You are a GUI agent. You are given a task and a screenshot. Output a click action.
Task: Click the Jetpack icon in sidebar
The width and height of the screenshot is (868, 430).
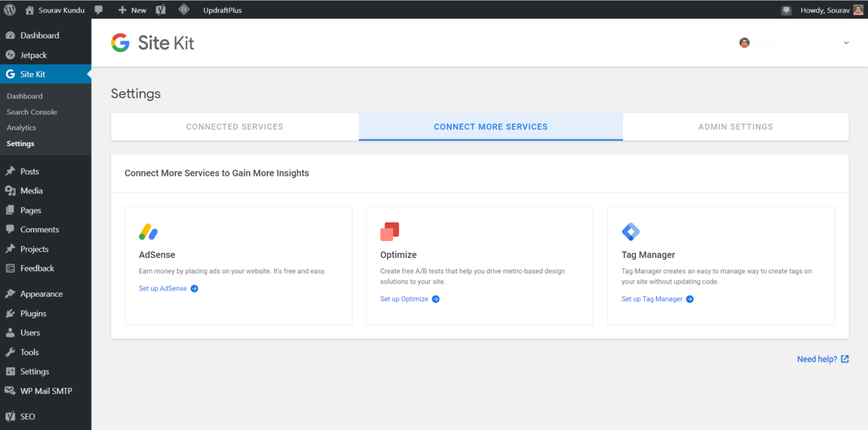point(10,55)
